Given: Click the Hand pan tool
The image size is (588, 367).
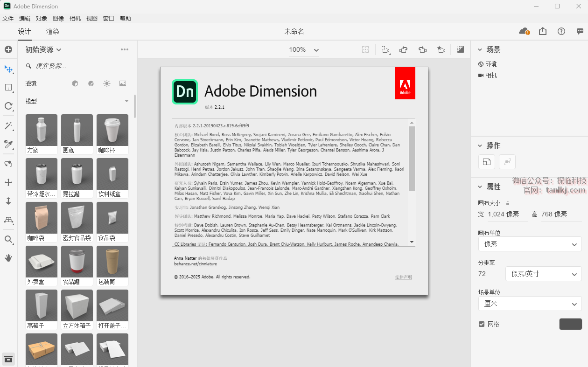Looking at the screenshot, I should [8, 258].
